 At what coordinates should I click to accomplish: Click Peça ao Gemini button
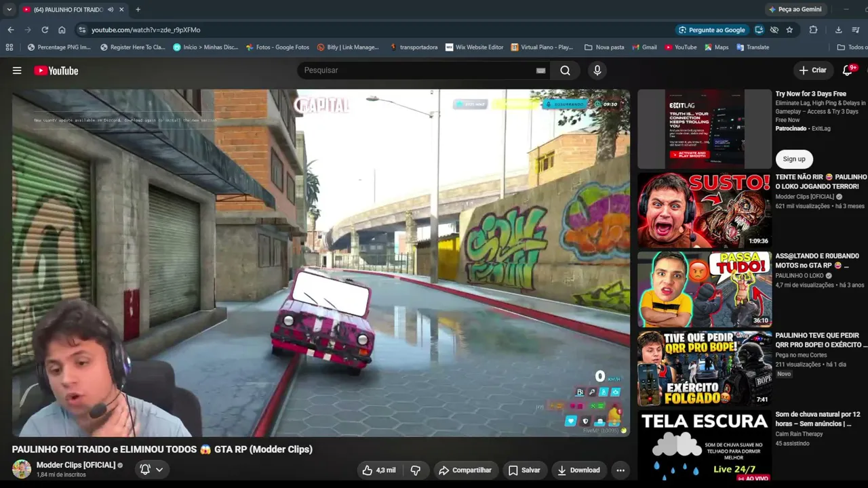point(795,9)
